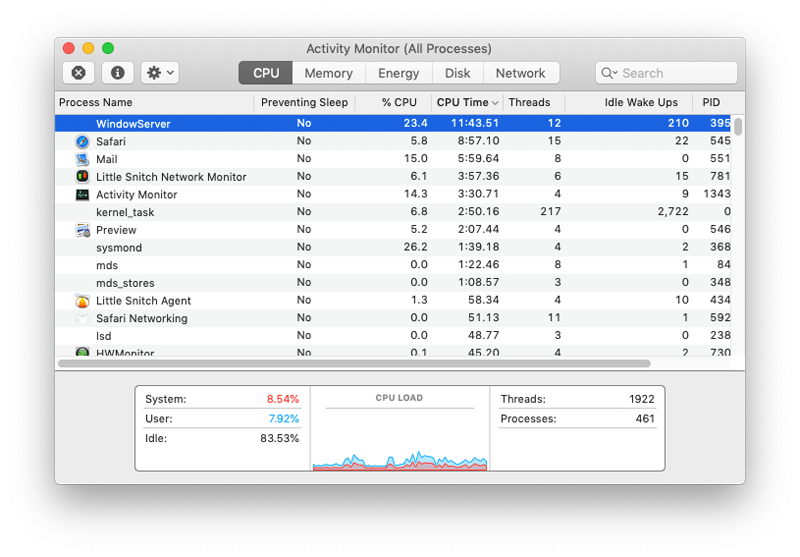Click the vertical scrollbar thumb
Screen dimensions: 800x557
tap(738, 125)
